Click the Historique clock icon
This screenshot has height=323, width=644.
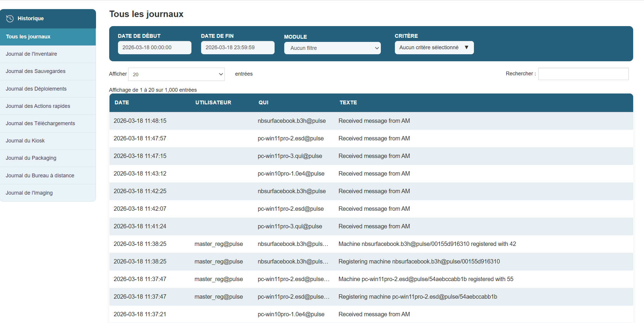(10, 18)
